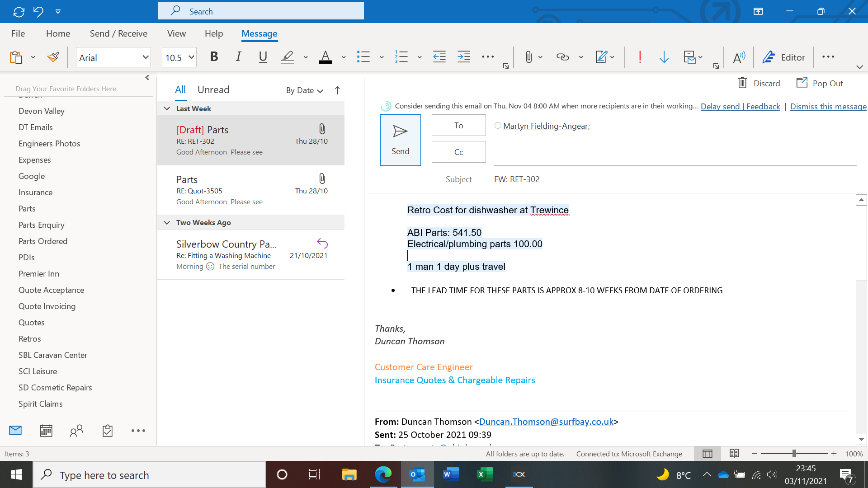
Task: Show the Unread messages tab
Action: (x=213, y=89)
